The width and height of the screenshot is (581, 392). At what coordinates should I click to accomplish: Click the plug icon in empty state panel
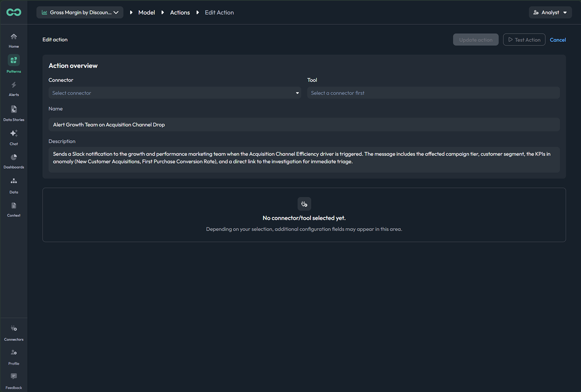tap(304, 204)
